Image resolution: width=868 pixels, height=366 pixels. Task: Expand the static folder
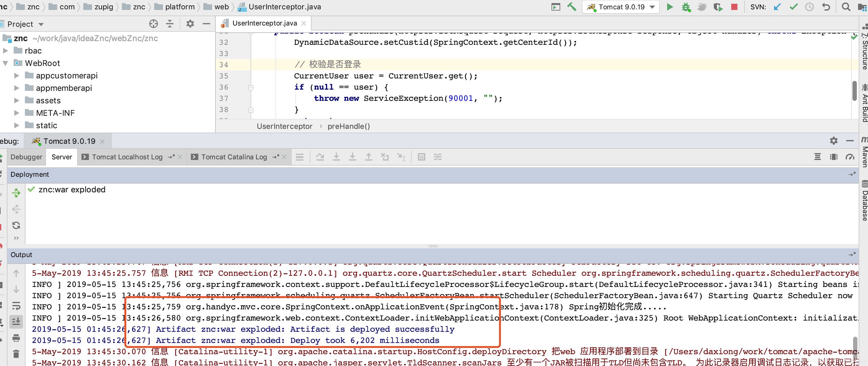[16, 125]
